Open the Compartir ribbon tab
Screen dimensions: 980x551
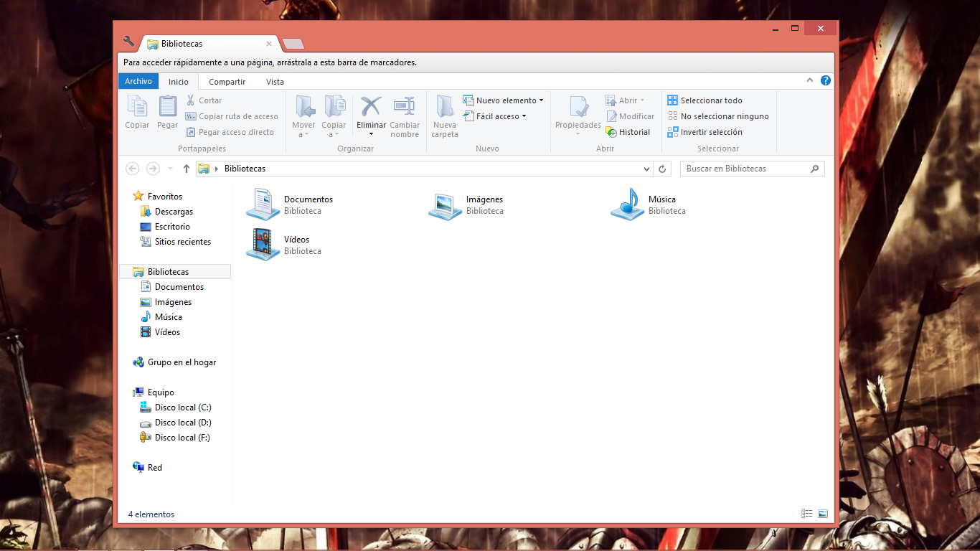click(x=226, y=81)
